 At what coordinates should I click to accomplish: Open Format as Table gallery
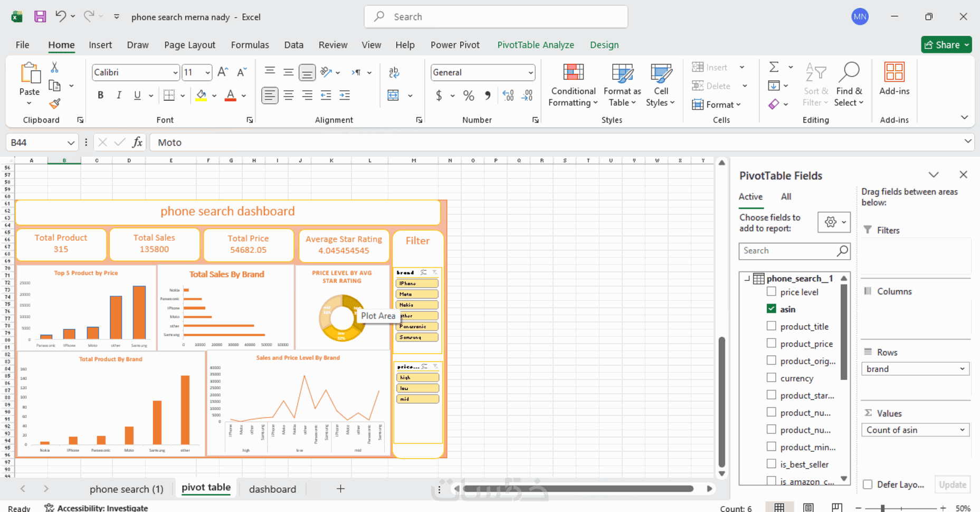[622, 85]
